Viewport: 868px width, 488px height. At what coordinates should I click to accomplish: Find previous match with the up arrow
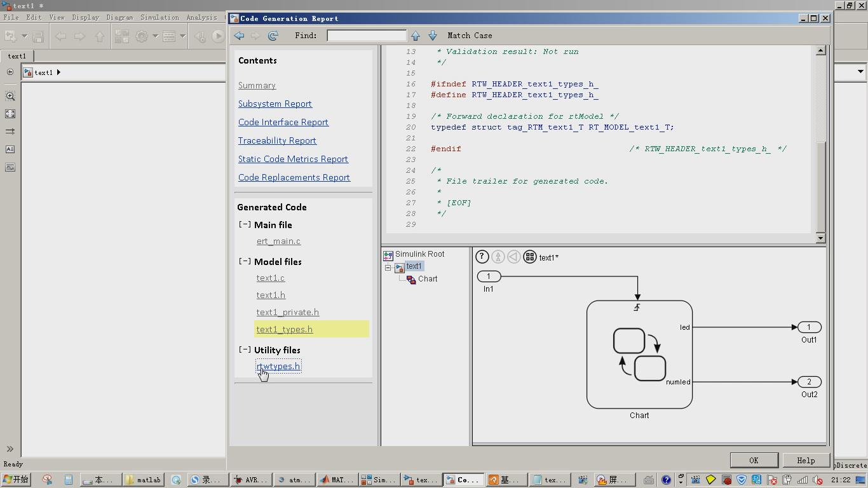coord(416,36)
